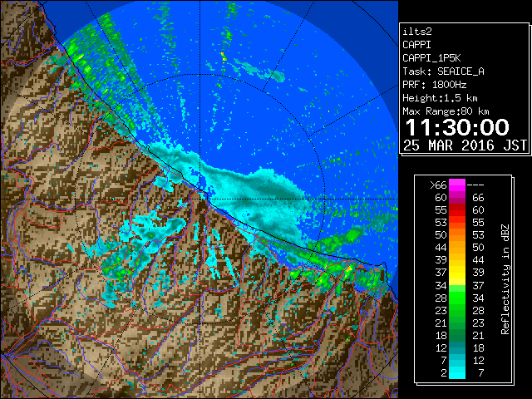Screen dimensions: 532x399
Task: Click the 'PRF: 1800Hz' line
Action: (434, 85)
